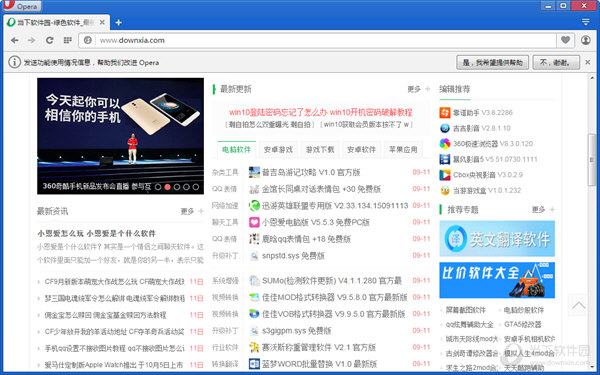Click the SUMo software icon

254,280
